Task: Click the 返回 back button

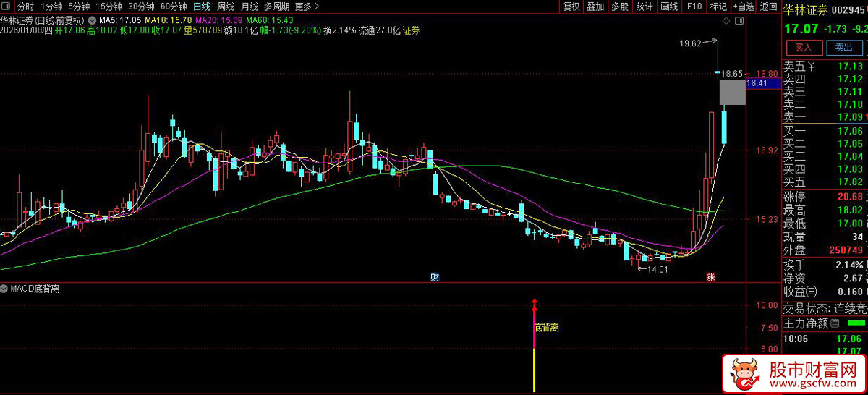Action: (x=767, y=7)
